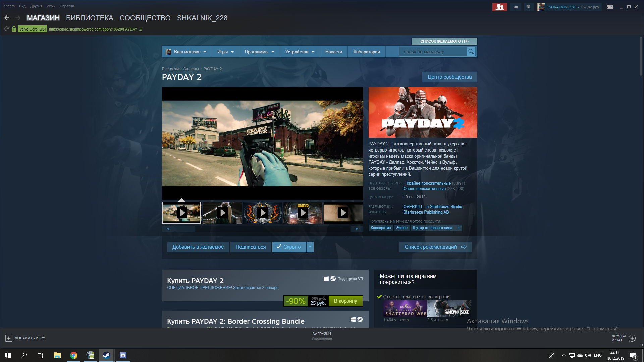Open the Новости store tab
Image resolution: width=644 pixels, height=362 pixels.
tap(334, 52)
